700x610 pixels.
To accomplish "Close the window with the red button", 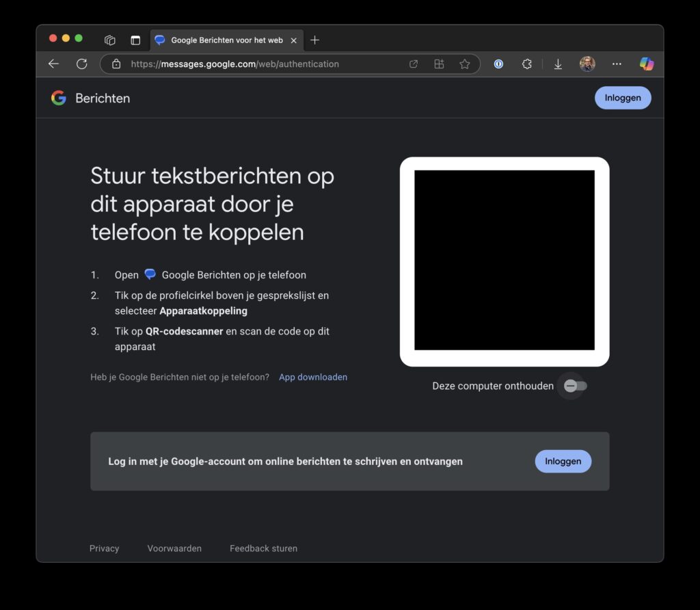I will 53,38.
